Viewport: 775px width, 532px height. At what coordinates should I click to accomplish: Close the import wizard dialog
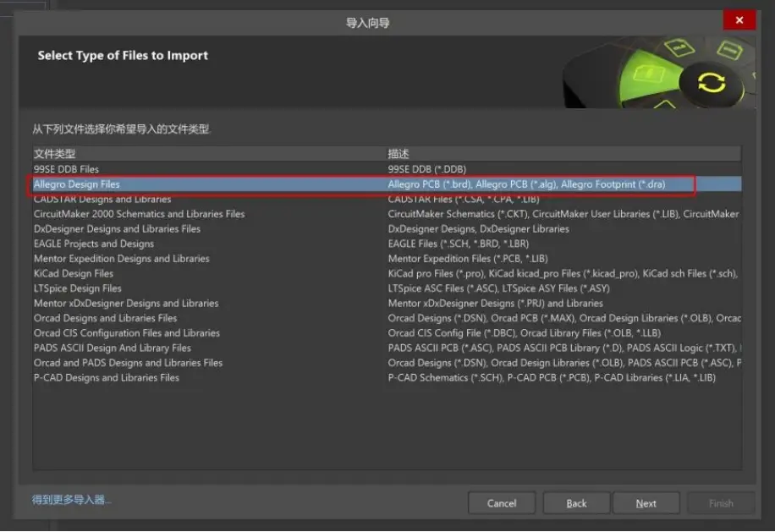coord(739,20)
